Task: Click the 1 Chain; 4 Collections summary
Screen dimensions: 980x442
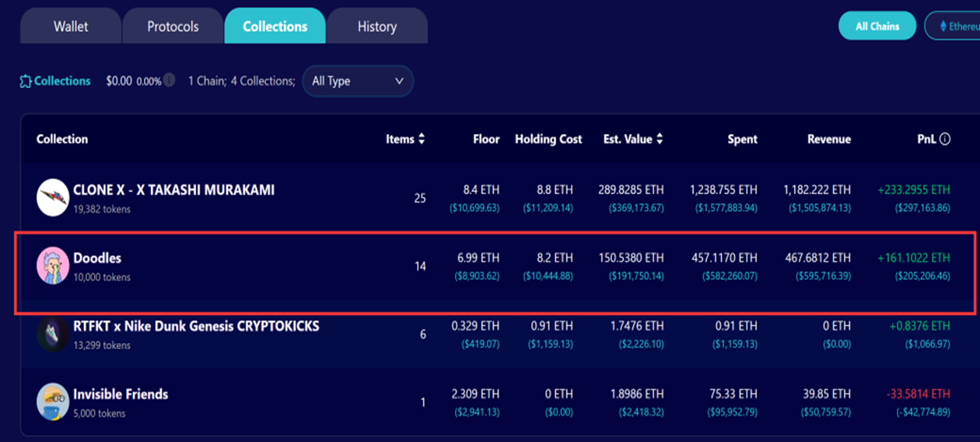Action: tap(242, 81)
